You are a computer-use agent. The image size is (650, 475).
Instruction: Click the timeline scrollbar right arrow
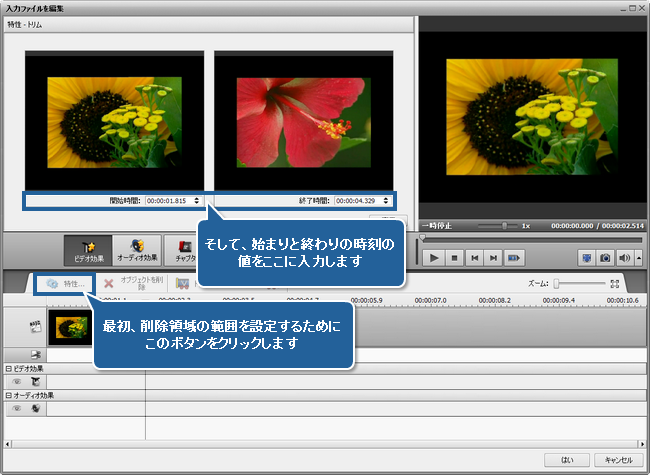click(x=642, y=444)
